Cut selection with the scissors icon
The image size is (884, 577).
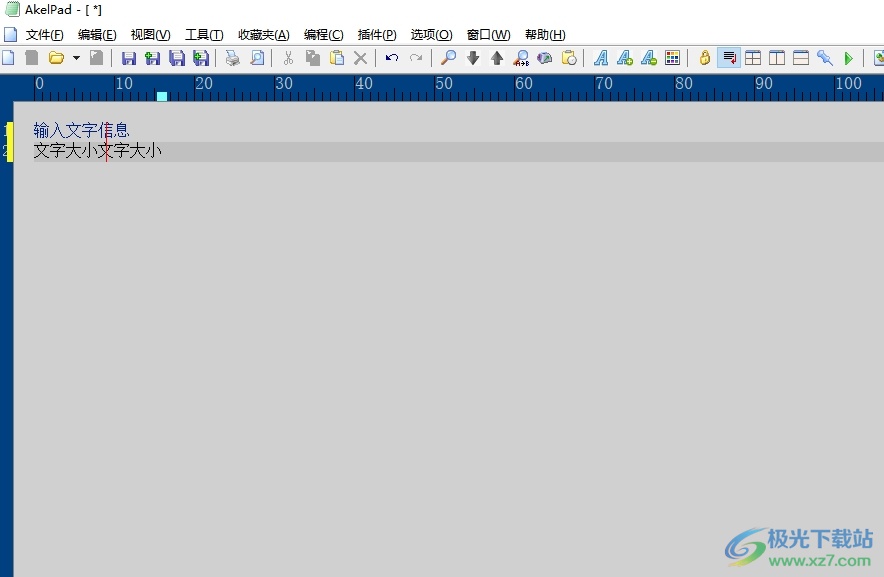pos(288,58)
